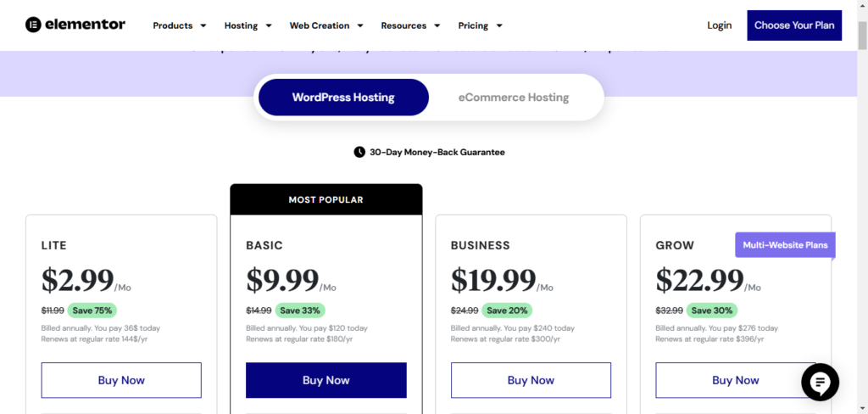Screen dimensions: 868x414
Task: Click the clock icon beside Money-Back Guarantee
Action: click(359, 152)
